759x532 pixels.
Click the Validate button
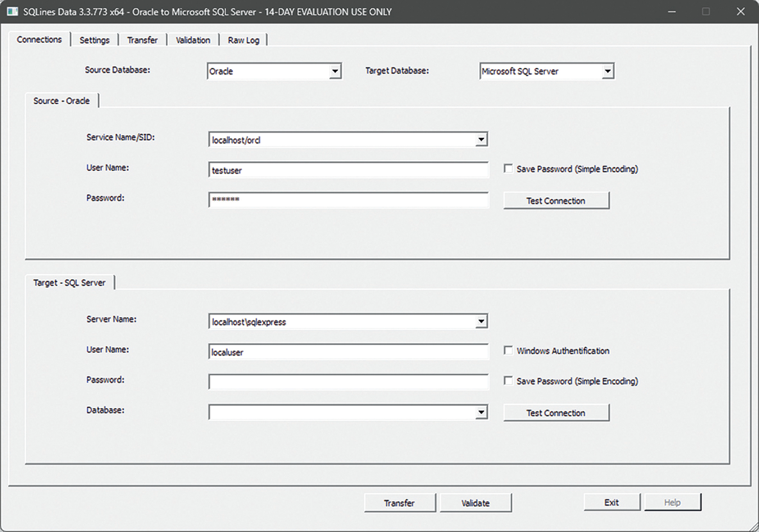[475, 503]
